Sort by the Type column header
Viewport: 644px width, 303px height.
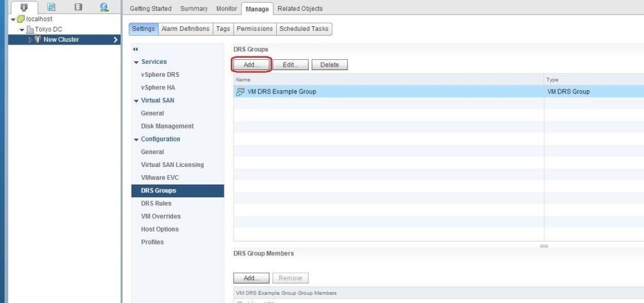[x=594, y=79]
